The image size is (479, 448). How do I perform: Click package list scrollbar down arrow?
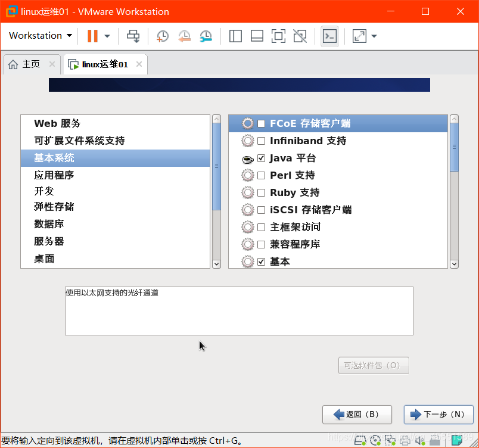tap(454, 264)
